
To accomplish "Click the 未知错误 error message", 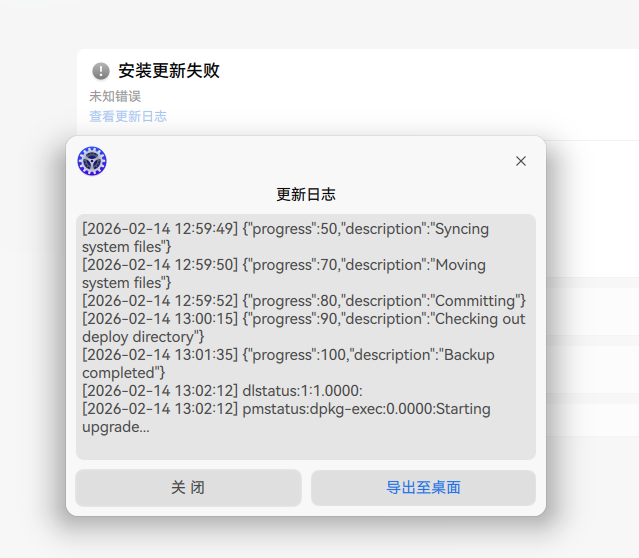I will coord(115,96).
